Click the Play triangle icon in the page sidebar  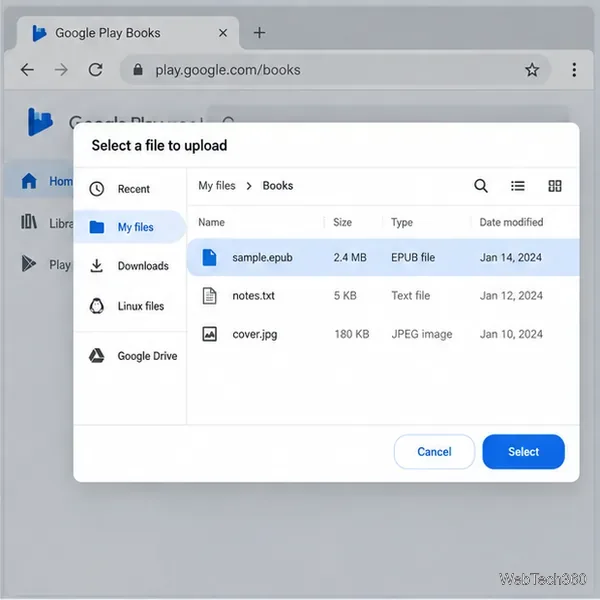pos(28,263)
